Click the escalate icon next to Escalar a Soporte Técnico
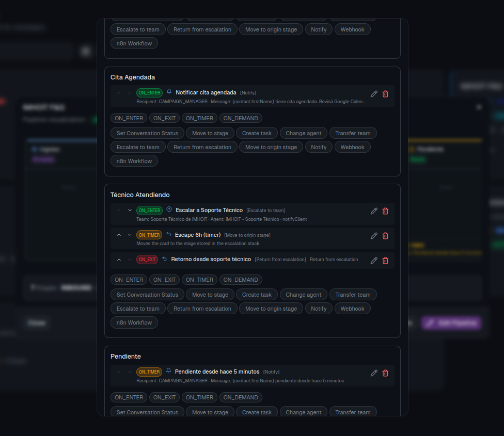 point(169,209)
